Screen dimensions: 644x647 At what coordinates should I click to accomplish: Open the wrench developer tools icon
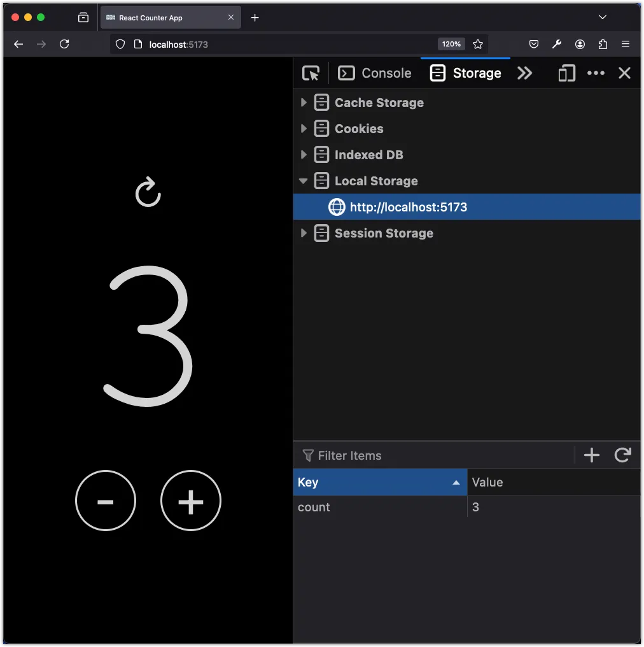[x=557, y=44]
